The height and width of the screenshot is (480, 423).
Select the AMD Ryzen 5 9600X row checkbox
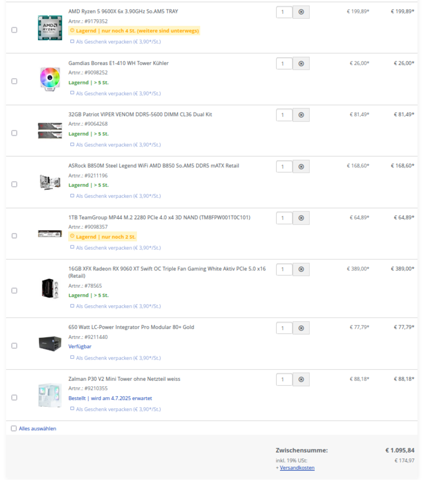[14, 30]
